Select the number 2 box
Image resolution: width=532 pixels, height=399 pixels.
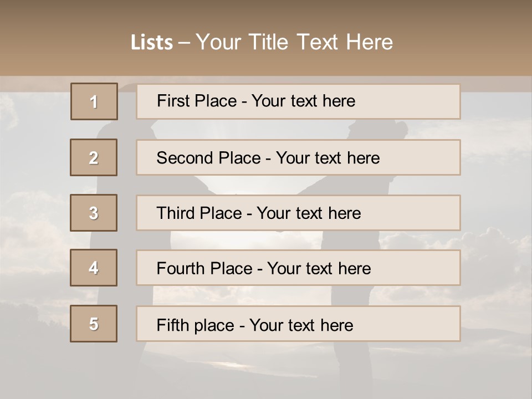point(94,157)
